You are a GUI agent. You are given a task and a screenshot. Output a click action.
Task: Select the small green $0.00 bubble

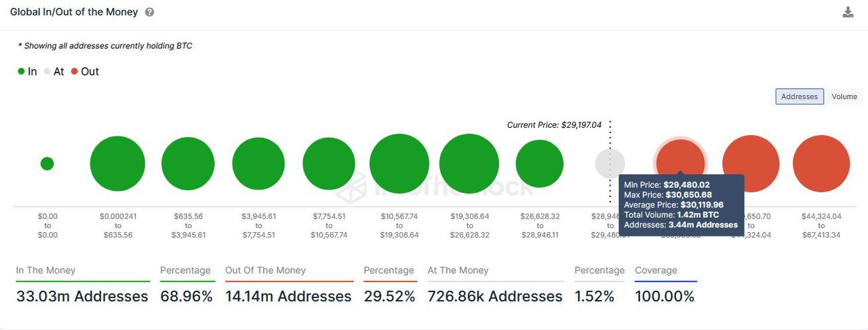point(47,164)
